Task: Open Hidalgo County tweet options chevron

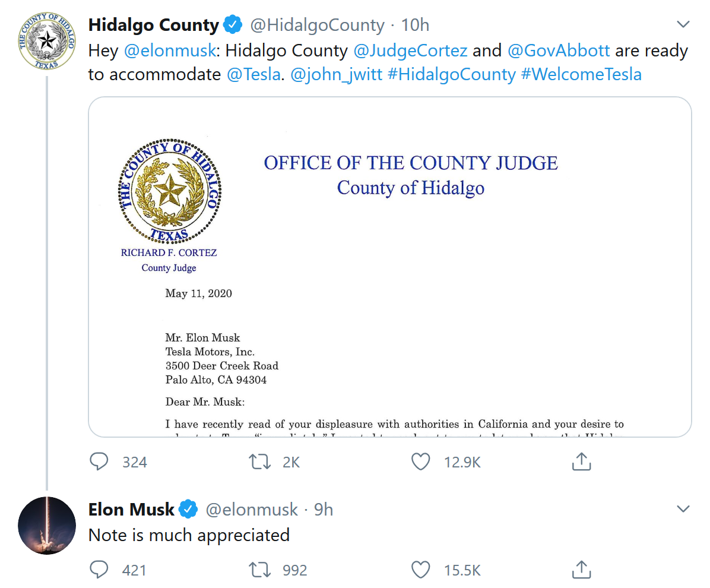Action: [683, 25]
